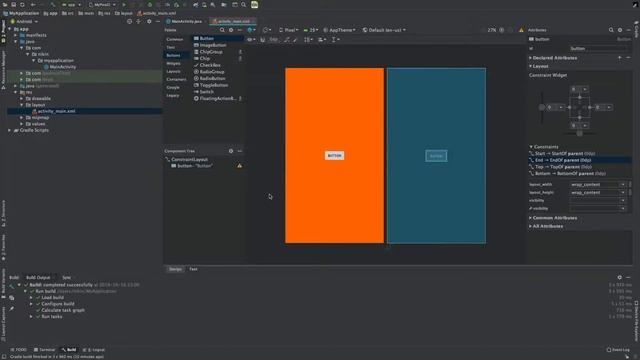Open the design surface layers selector icon

click(251, 30)
